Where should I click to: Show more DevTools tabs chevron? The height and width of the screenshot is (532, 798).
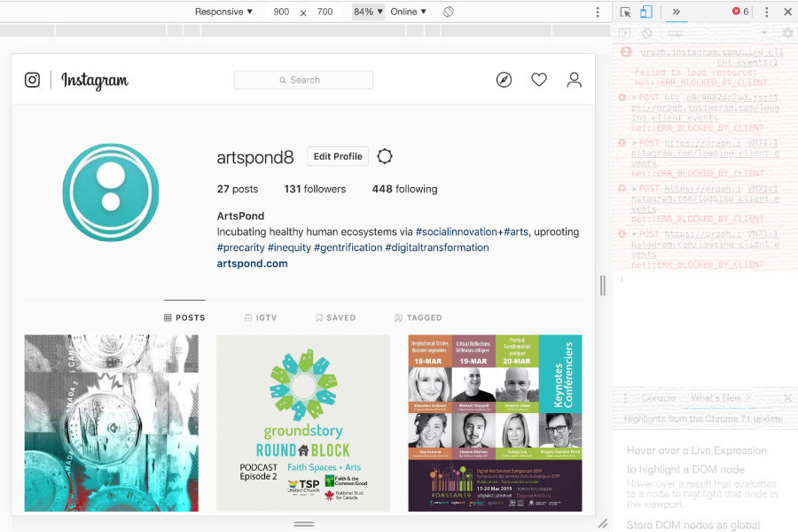(x=676, y=12)
